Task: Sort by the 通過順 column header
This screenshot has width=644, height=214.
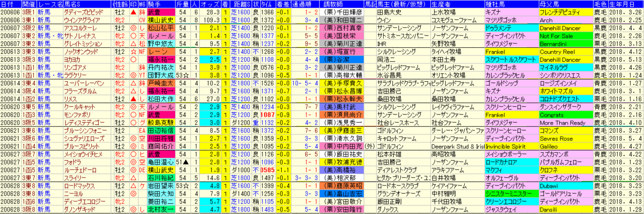Action: (x=305, y=4)
